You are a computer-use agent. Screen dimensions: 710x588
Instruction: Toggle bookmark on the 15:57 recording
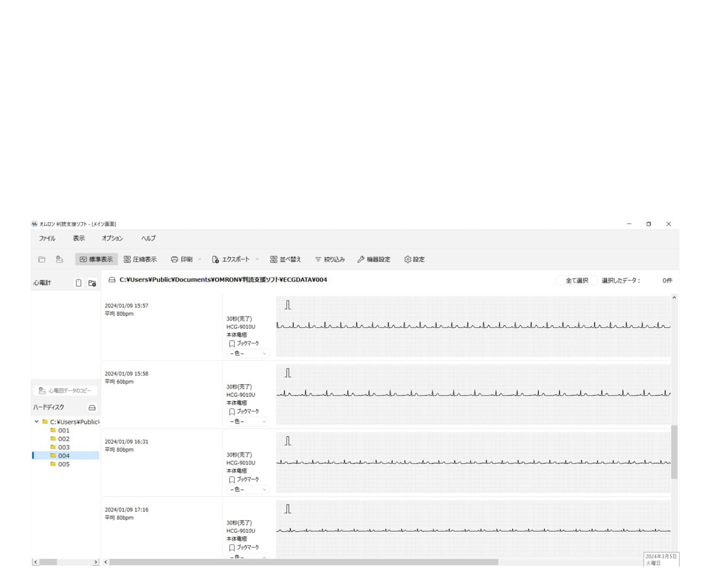[x=232, y=343]
